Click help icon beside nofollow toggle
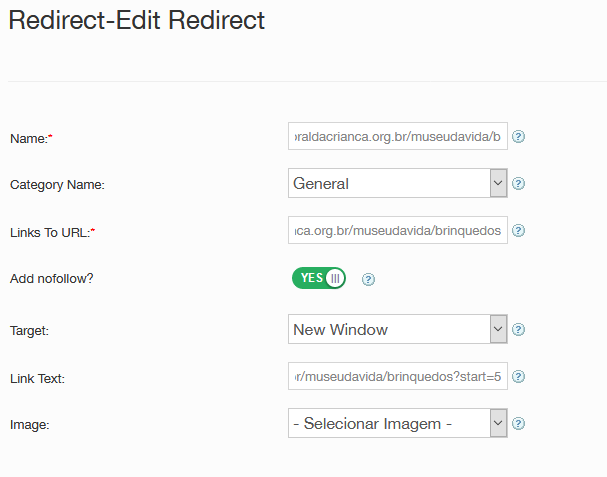This screenshot has height=477, width=607. point(368,279)
